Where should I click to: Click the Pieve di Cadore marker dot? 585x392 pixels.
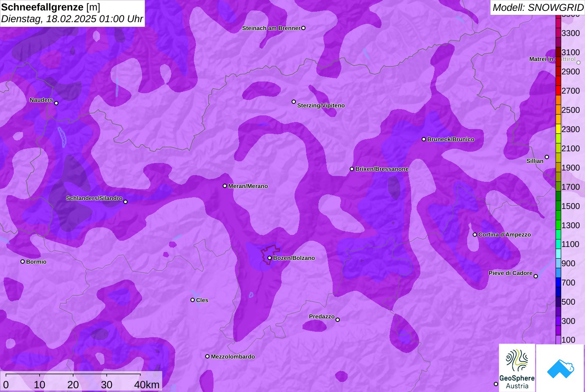(x=536, y=276)
